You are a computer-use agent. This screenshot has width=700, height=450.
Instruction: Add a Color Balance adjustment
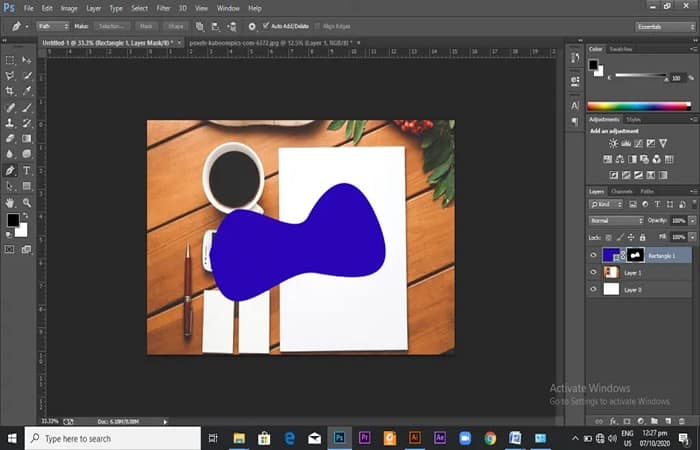pyautogui.click(x=620, y=159)
